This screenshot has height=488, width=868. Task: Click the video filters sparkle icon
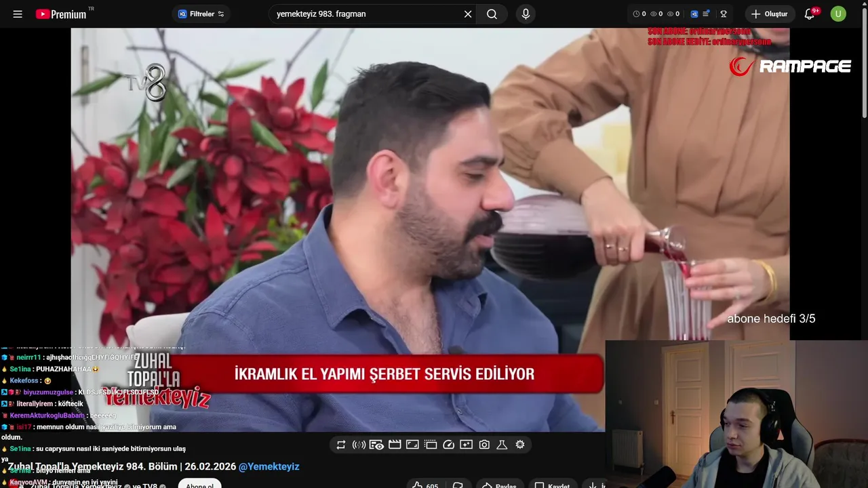(x=466, y=445)
